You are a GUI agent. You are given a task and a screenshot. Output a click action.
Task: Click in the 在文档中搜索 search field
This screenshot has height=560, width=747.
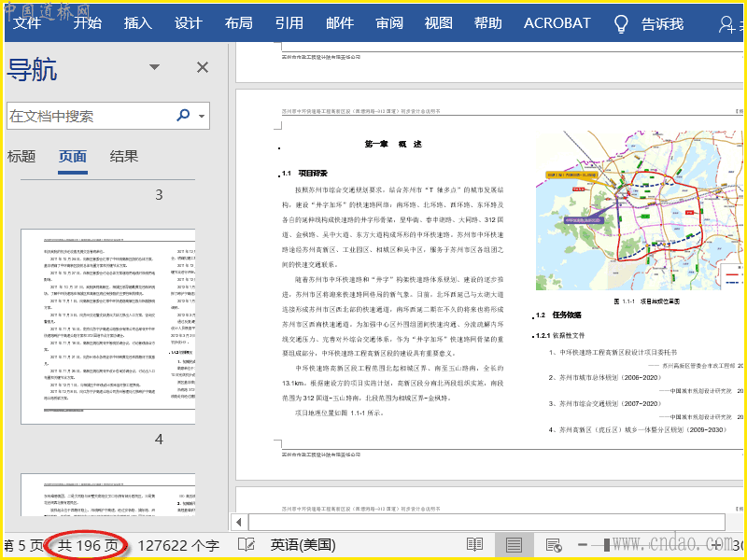pos(89,117)
